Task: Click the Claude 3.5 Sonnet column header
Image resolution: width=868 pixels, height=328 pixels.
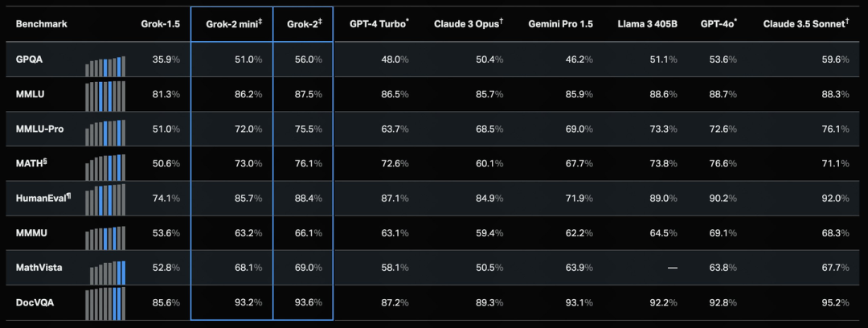Action: pos(806,24)
